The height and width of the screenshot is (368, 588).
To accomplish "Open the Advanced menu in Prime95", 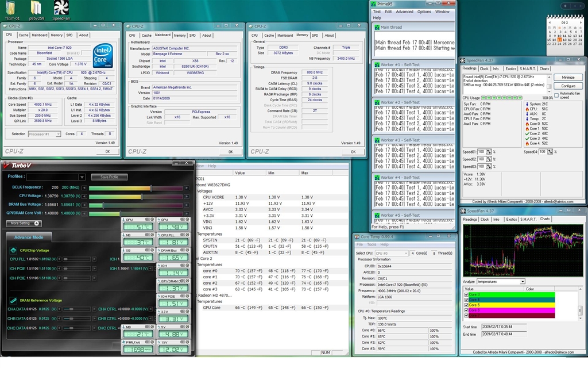I will [x=404, y=11].
